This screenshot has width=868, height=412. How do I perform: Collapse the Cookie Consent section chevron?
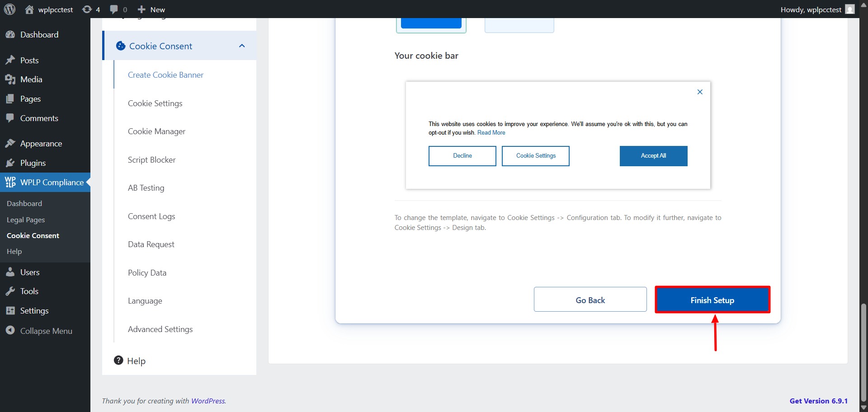tap(242, 46)
